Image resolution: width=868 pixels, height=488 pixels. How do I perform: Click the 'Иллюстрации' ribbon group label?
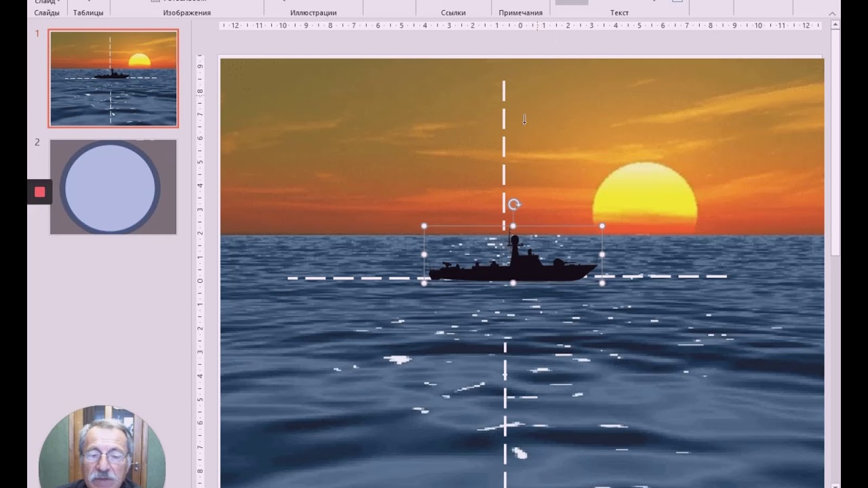(313, 13)
